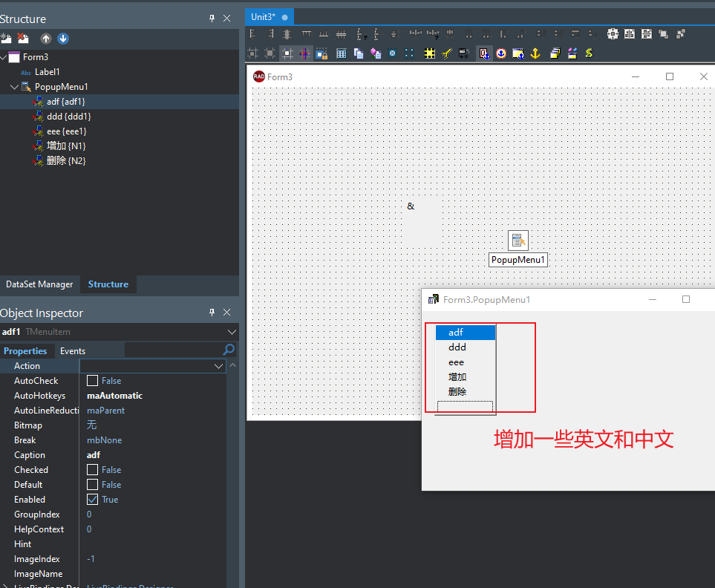Select adf {adf1} in Structure tree
715x588 pixels.
(65, 102)
